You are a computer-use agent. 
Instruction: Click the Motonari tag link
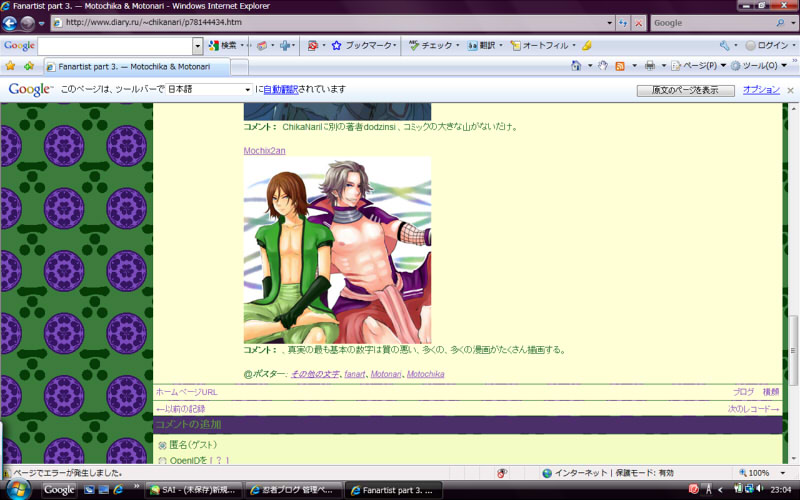pos(386,374)
